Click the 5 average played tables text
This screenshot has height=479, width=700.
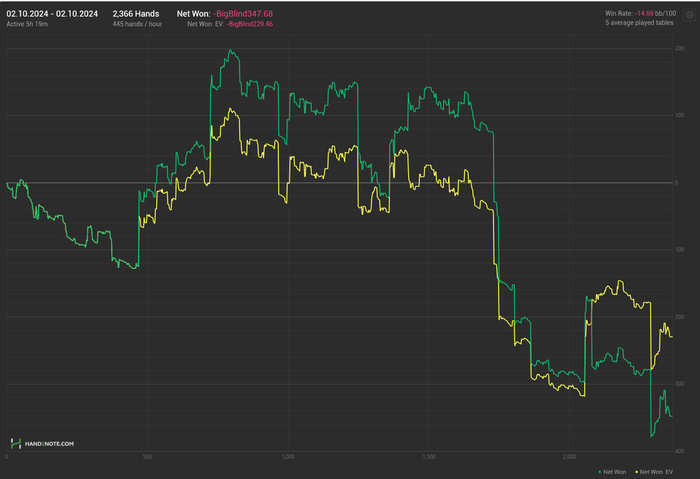pyautogui.click(x=639, y=23)
